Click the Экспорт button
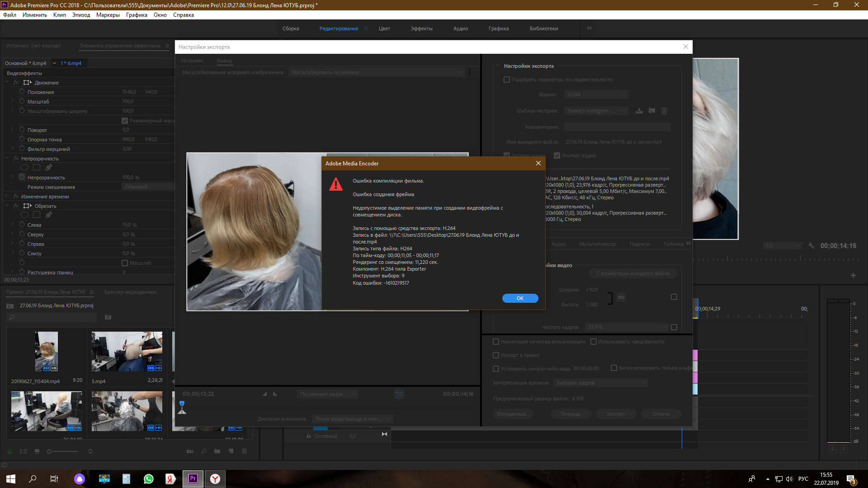This screenshot has width=868, height=488. pyautogui.click(x=616, y=414)
